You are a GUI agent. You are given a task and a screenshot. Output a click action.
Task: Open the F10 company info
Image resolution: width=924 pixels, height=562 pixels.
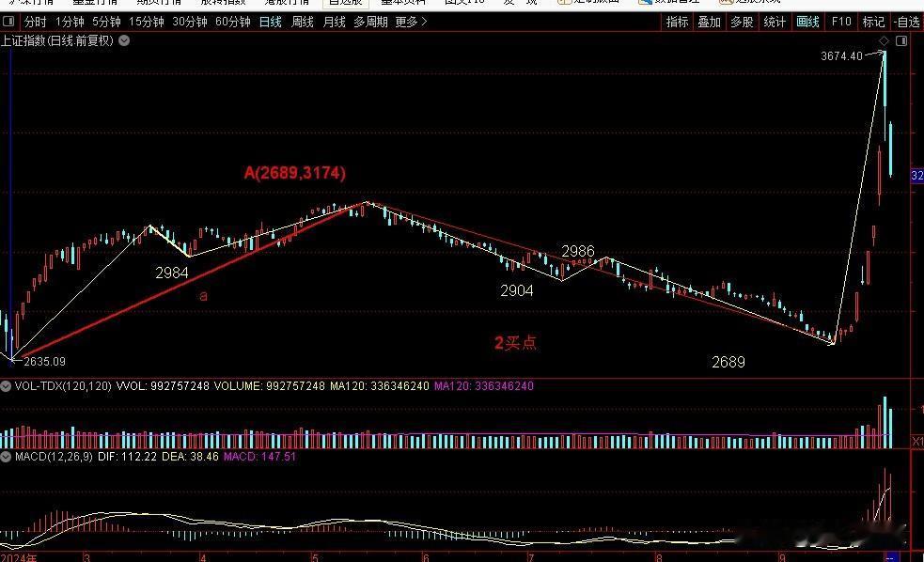coord(841,22)
